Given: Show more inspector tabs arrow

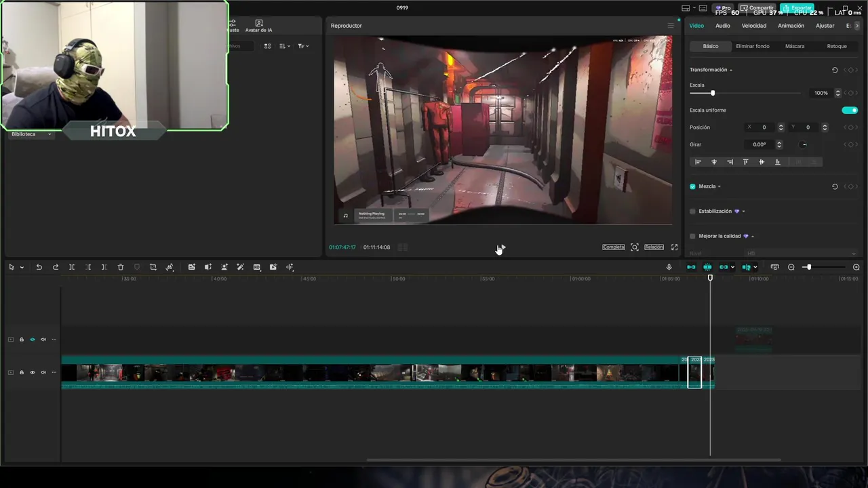Looking at the screenshot, I should [857, 26].
